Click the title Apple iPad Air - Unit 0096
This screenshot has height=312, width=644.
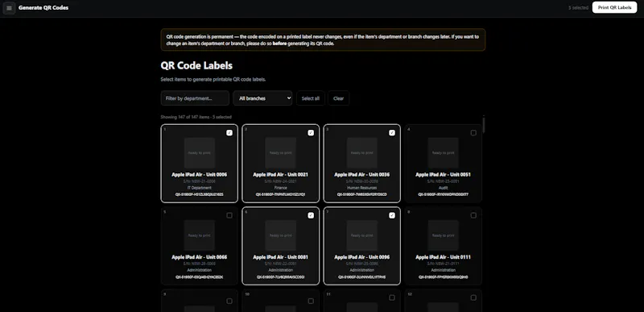click(361, 257)
